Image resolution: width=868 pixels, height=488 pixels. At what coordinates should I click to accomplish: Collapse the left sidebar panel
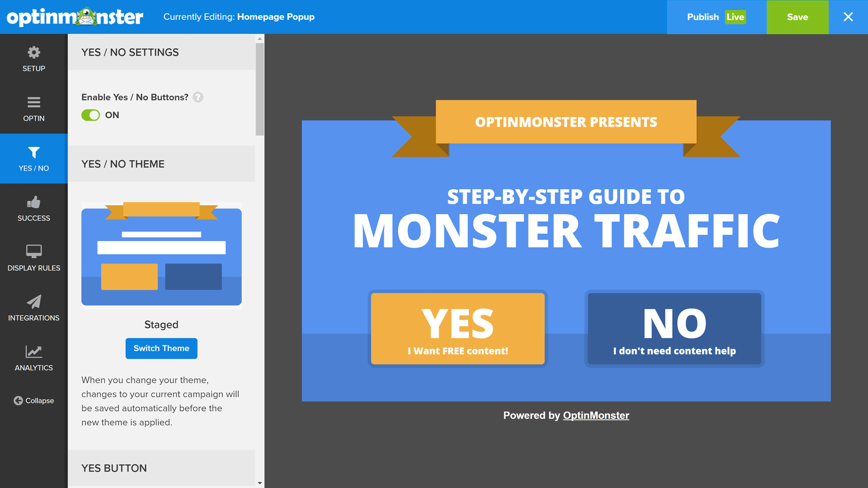[33, 400]
